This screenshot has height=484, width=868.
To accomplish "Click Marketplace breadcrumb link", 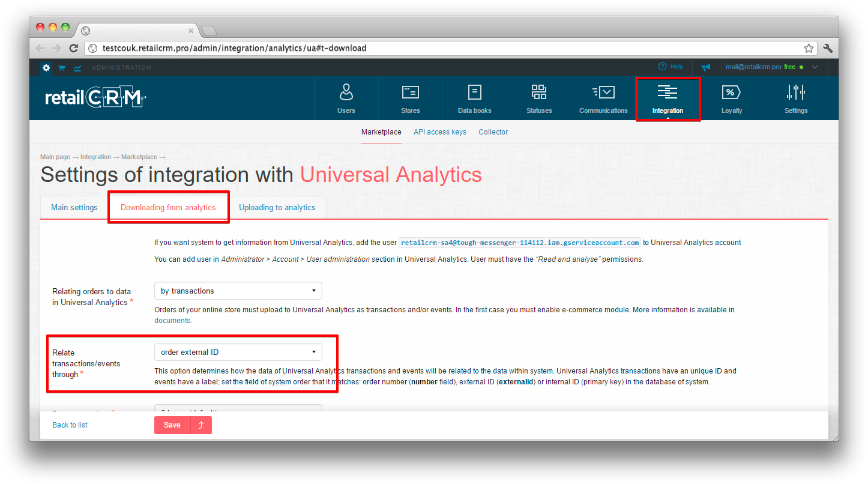I will coord(139,157).
